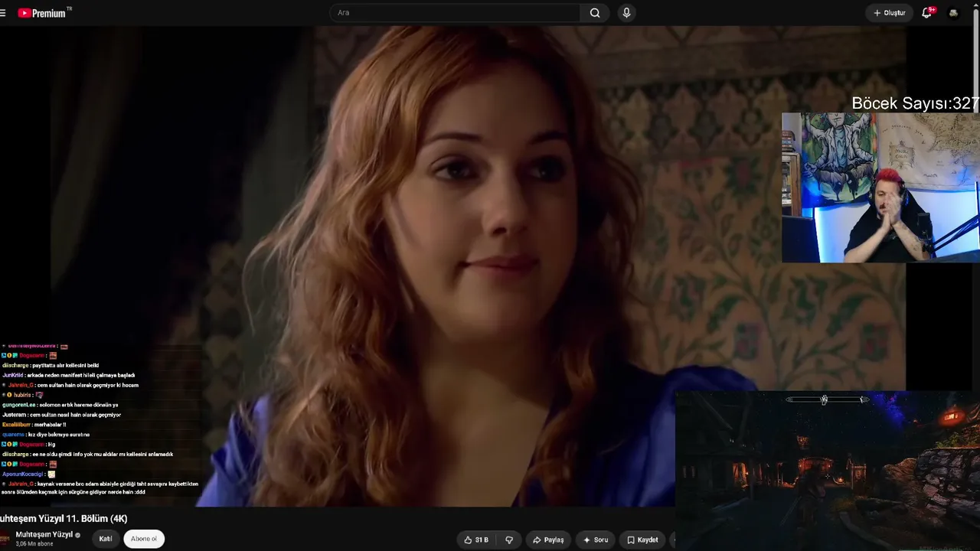Open Muhteşem Yüzyıl channel avatar
Viewport: 980px width, 551px height.
coord(5,538)
